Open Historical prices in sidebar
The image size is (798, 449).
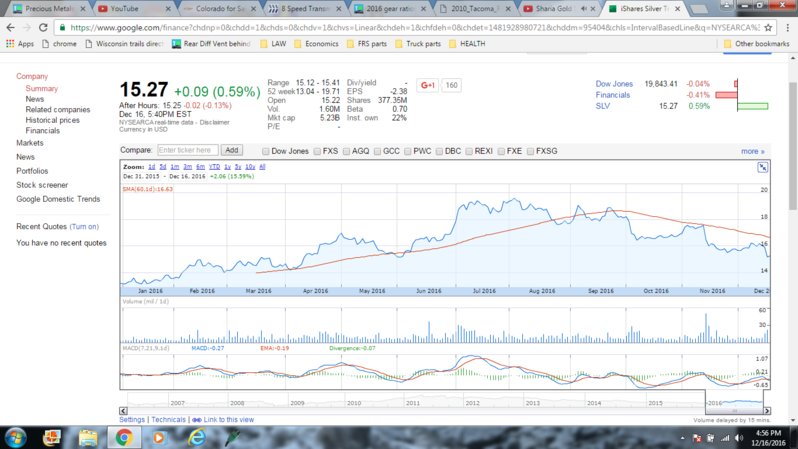click(x=52, y=120)
